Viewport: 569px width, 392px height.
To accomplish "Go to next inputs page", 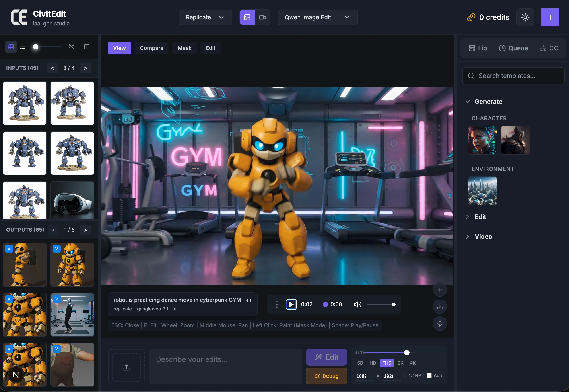I will [x=85, y=68].
